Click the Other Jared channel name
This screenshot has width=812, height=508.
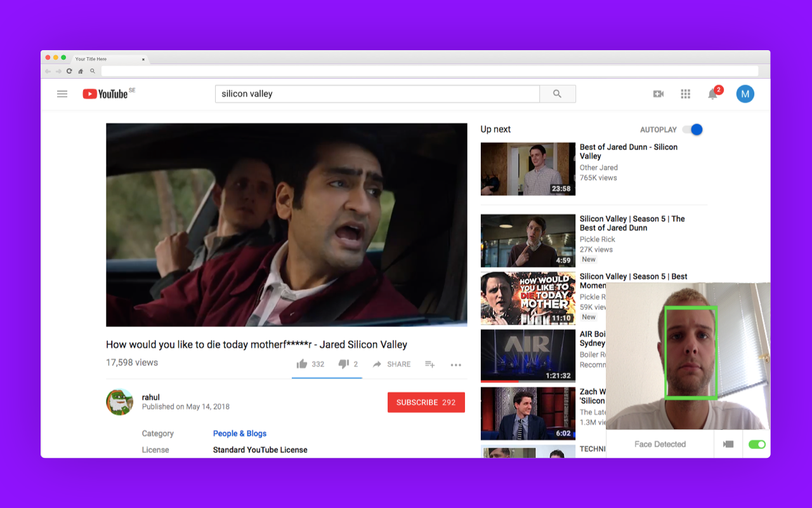[x=599, y=168]
